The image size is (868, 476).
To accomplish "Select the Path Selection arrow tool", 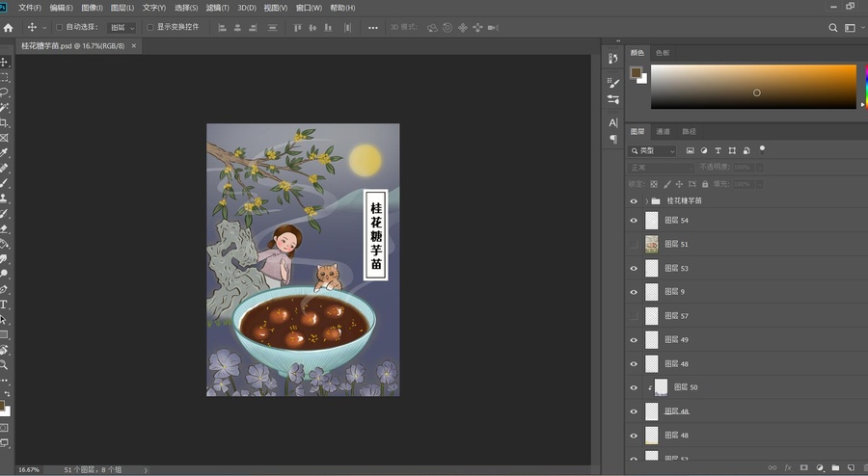I will point(5,320).
